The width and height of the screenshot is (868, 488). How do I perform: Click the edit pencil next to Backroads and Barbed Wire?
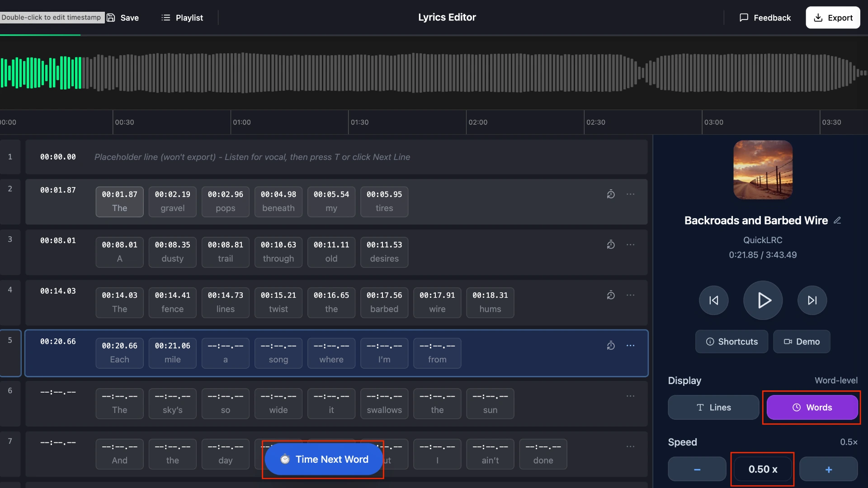coord(838,220)
